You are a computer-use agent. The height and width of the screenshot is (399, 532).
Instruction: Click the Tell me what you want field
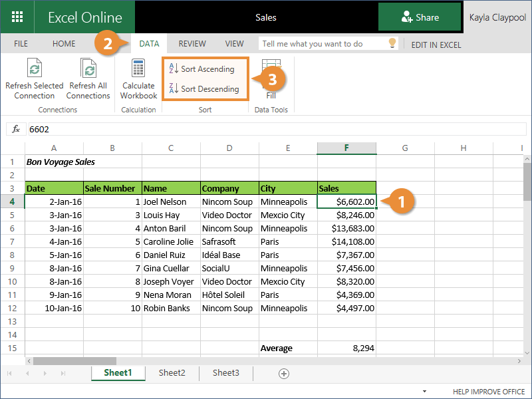(x=323, y=44)
